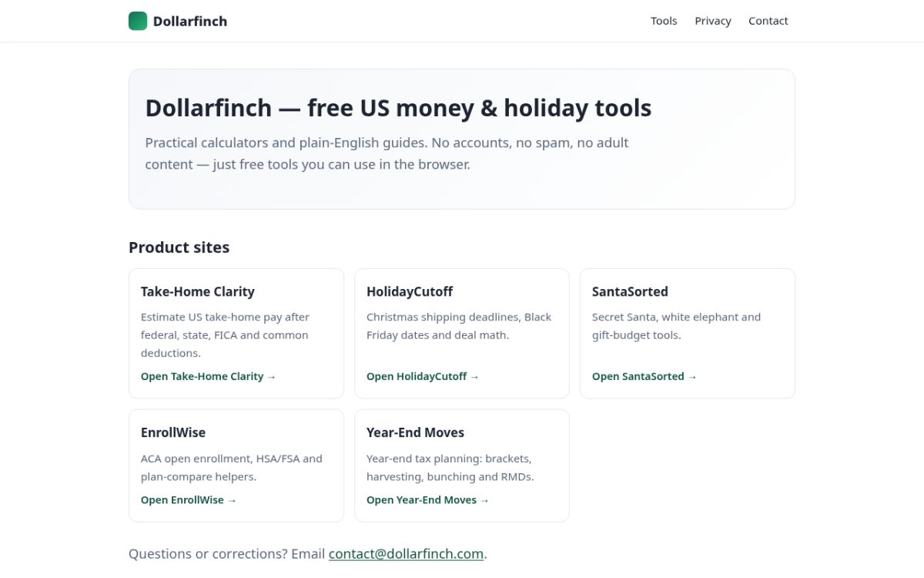Select the Take-Home Clarity card title

coord(198,291)
